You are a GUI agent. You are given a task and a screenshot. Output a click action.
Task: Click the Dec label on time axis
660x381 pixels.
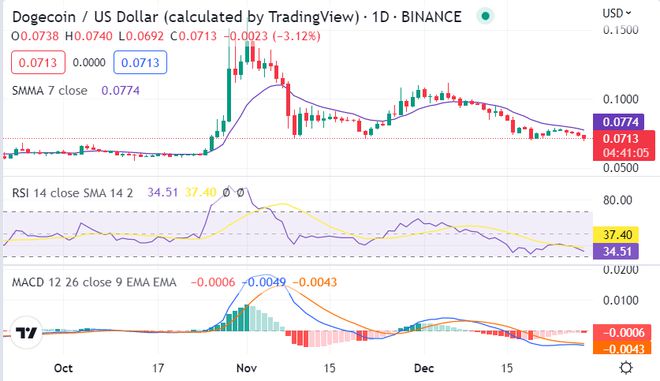424,368
